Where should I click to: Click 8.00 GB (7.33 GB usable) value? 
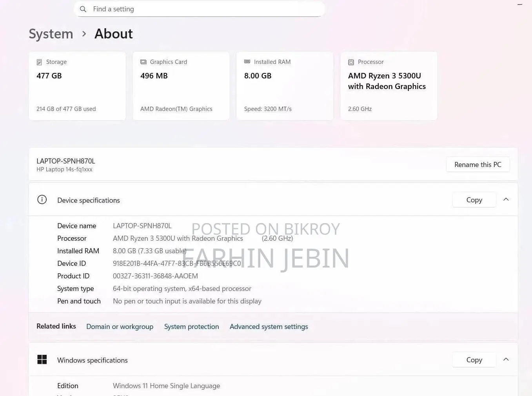pos(149,251)
